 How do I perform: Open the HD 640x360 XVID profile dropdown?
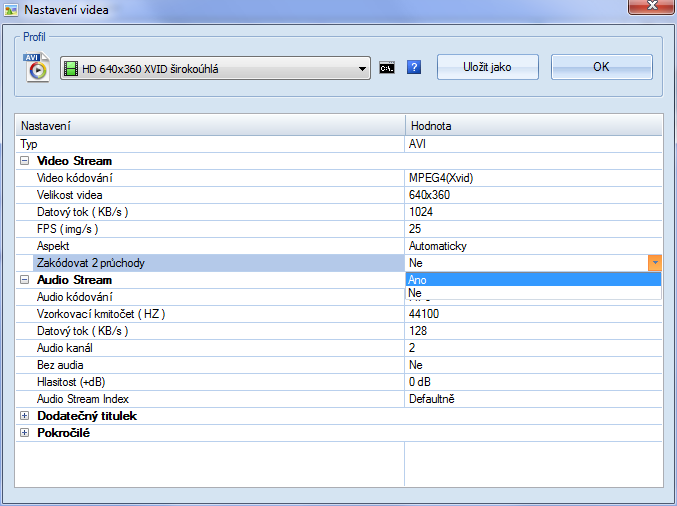pyautogui.click(x=215, y=68)
